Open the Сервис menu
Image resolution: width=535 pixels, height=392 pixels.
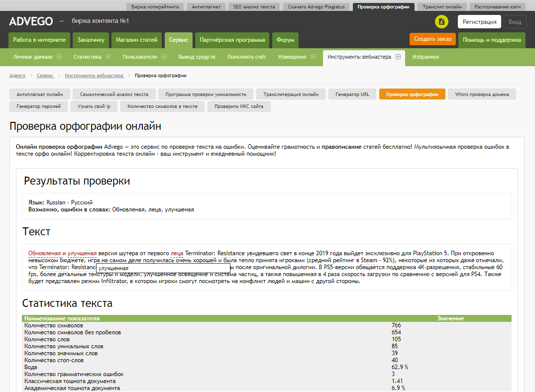click(x=179, y=39)
